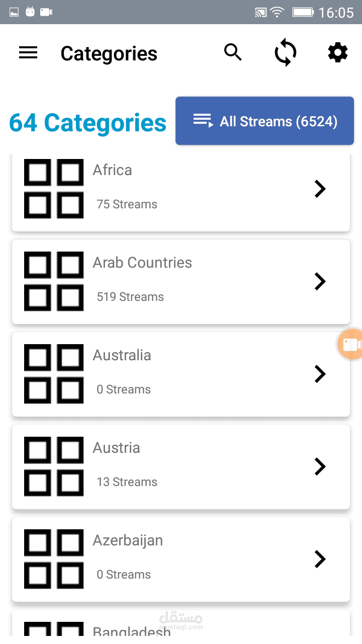Open the 519 Streams Arab Countries entry
Image resolution: width=362 pixels, height=644 pixels.
click(130, 297)
